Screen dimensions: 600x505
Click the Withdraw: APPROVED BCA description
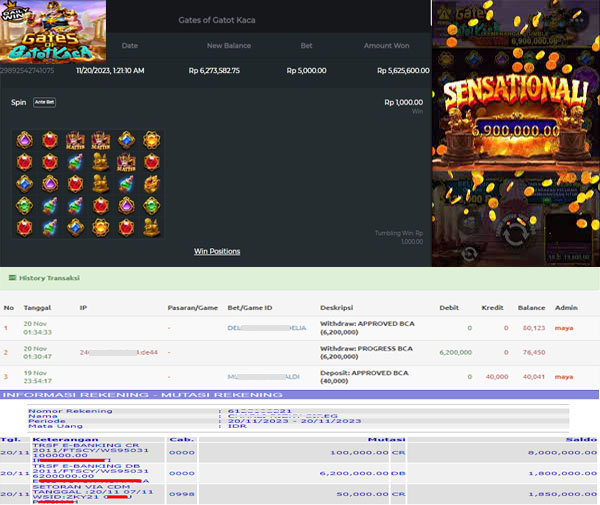[367, 328]
